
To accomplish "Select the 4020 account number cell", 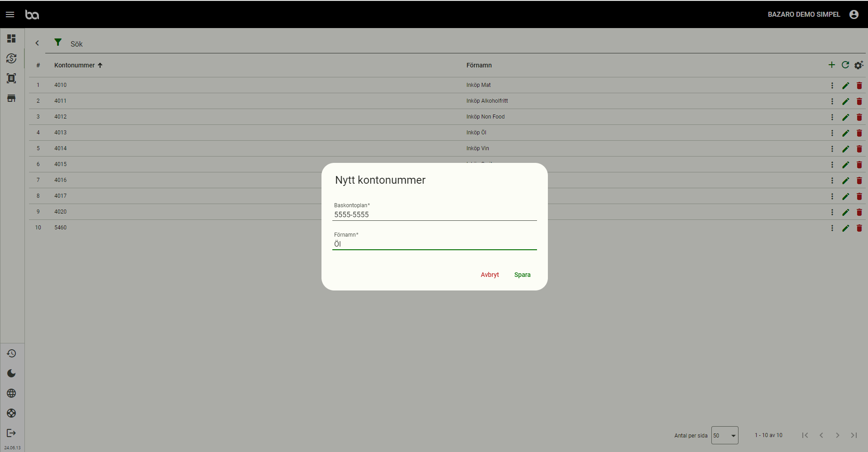I will coord(61,212).
